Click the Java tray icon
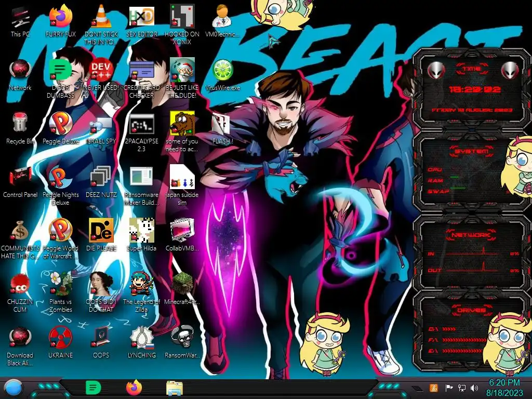The width and height of the screenshot is (532, 399). (434, 388)
